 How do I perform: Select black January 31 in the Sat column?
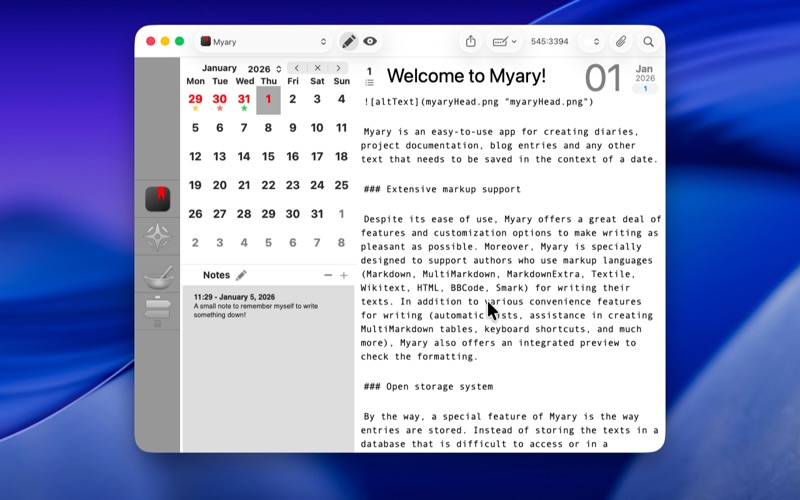pyautogui.click(x=317, y=214)
